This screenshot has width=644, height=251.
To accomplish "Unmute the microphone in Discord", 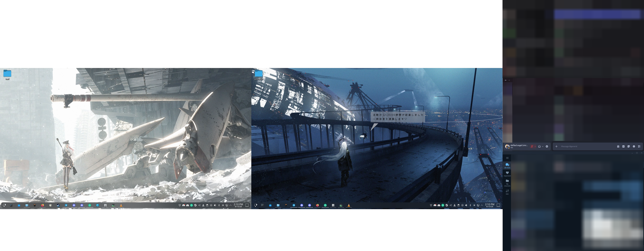I will (532, 146).
